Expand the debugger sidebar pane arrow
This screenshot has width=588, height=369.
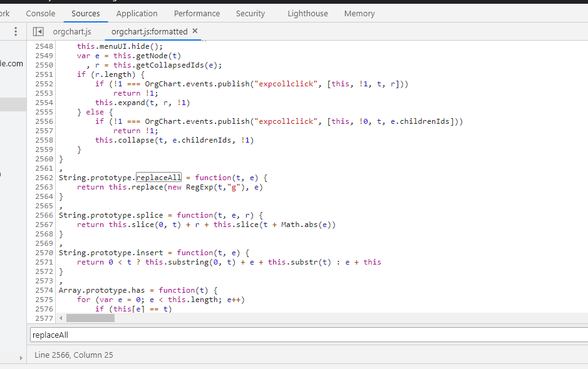coord(21,356)
